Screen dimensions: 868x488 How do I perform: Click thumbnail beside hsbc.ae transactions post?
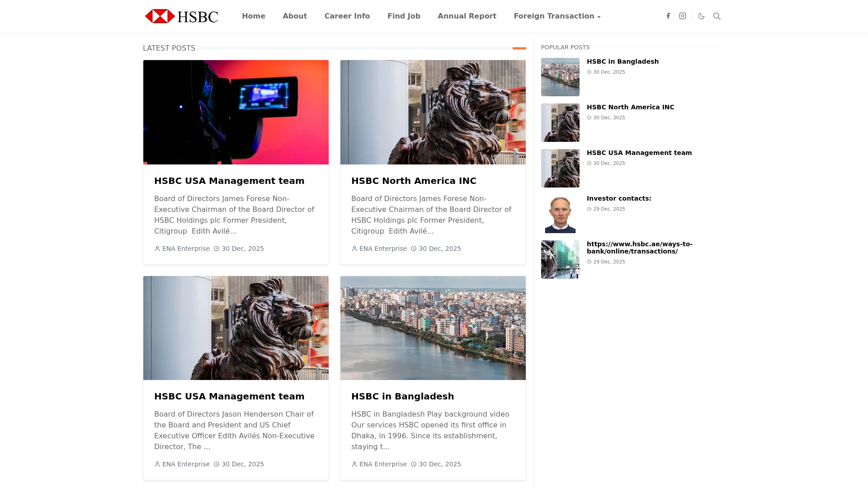(560, 259)
